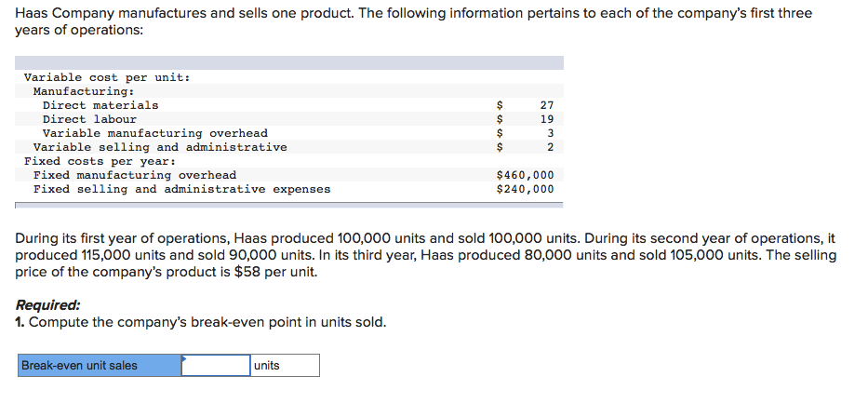
Task: Click the Variable selling and administrative row
Action: pos(160,147)
